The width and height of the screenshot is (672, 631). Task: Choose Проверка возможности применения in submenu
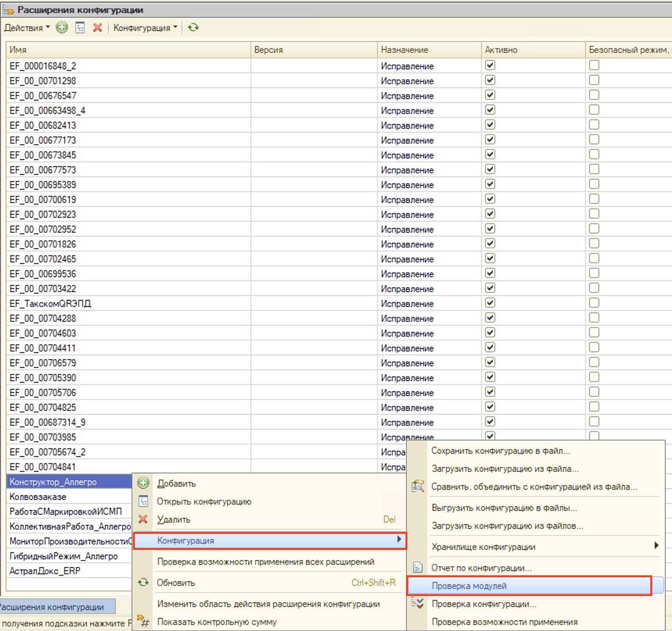pyautogui.click(x=505, y=622)
